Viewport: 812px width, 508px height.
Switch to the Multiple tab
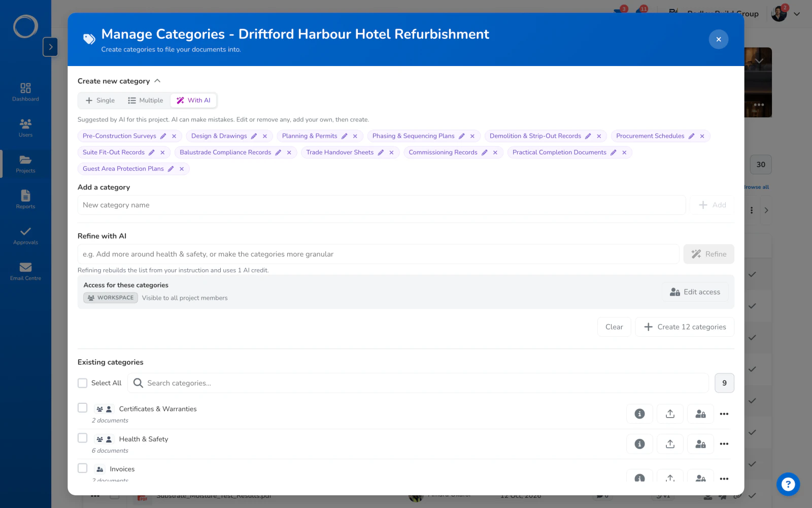[145, 101]
